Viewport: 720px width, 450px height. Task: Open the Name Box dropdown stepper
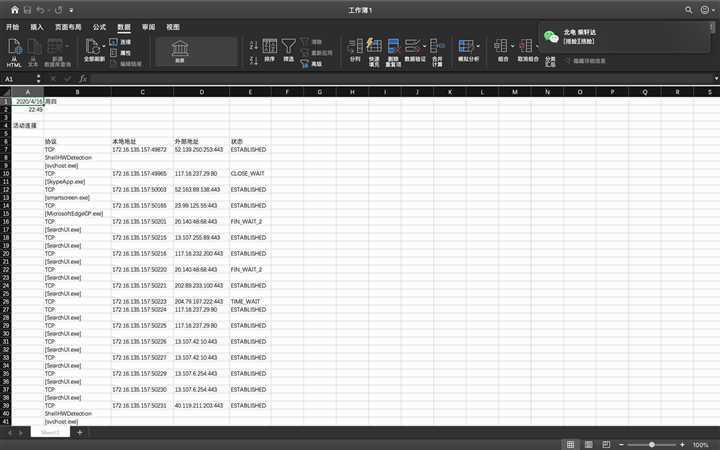(39, 79)
